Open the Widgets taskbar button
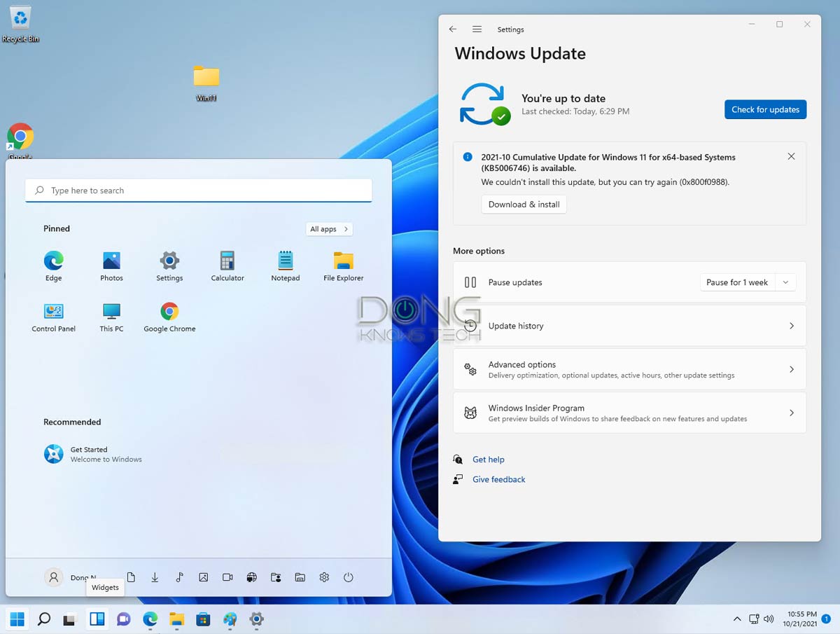 [97, 619]
